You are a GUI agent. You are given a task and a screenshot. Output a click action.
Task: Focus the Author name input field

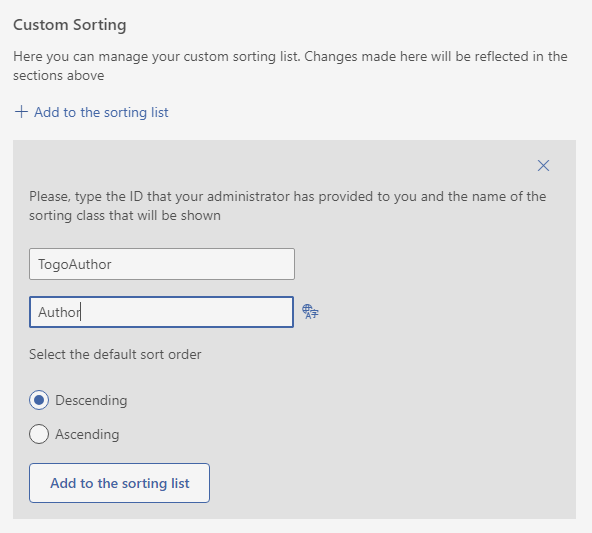[162, 312]
